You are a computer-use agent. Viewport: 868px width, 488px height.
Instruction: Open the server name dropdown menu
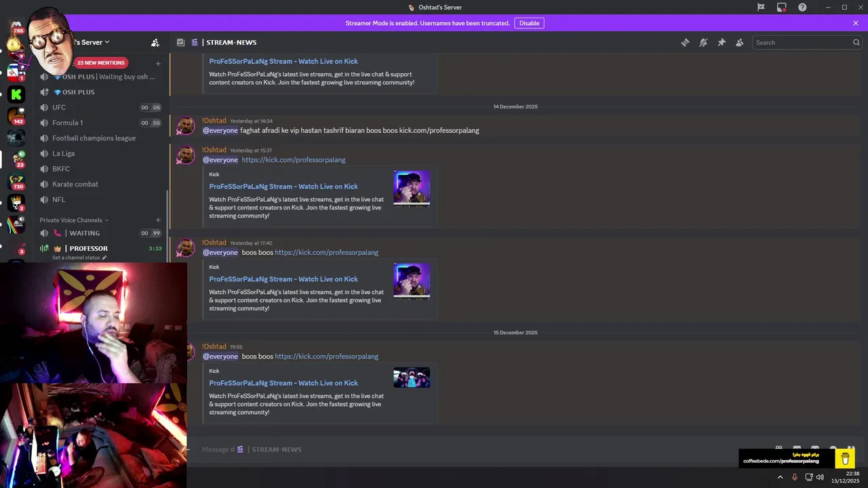coord(92,42)
